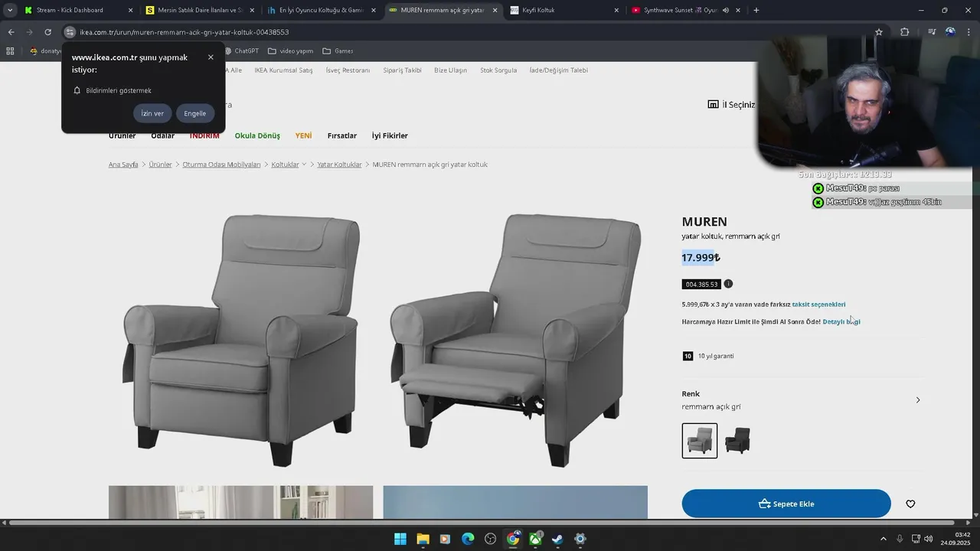Reload the page with the refresh icon
This screenshot has height=551, width=980.
[x=47, y=32]
